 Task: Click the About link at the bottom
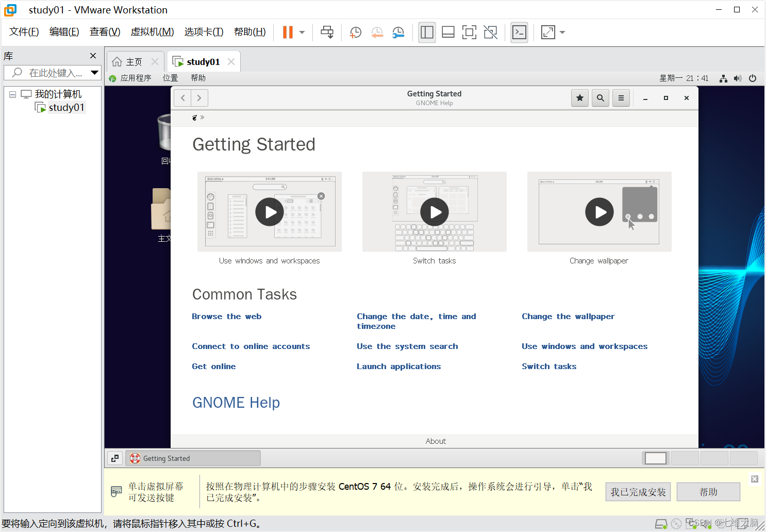pyautogui.click(x=436, y=441)
